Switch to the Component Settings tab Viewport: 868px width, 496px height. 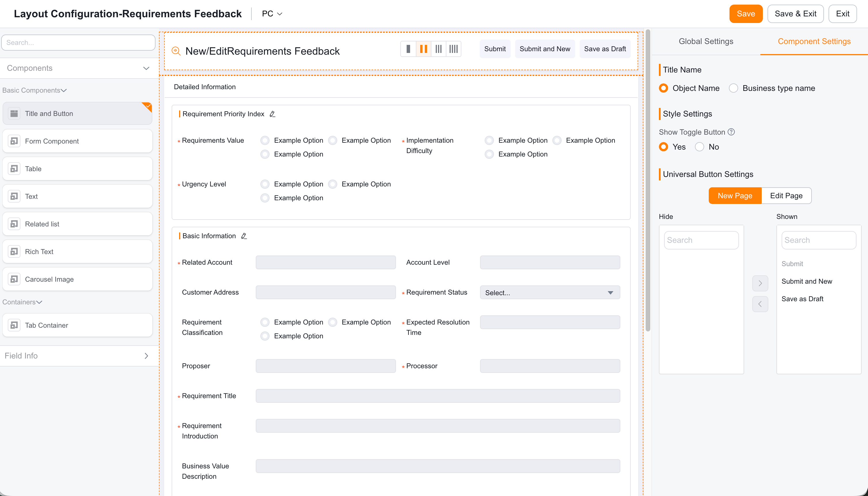(814, 41)
